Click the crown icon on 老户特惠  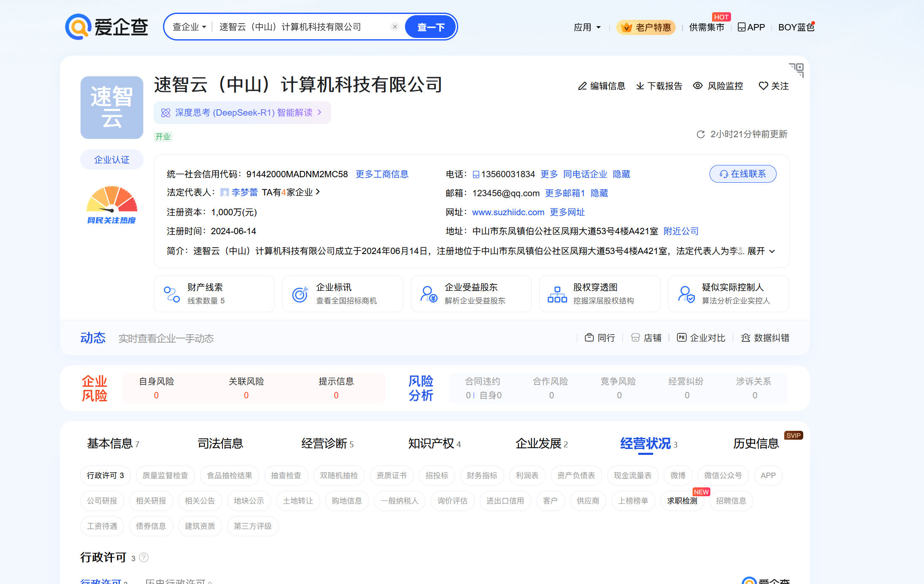coord(627,27)
